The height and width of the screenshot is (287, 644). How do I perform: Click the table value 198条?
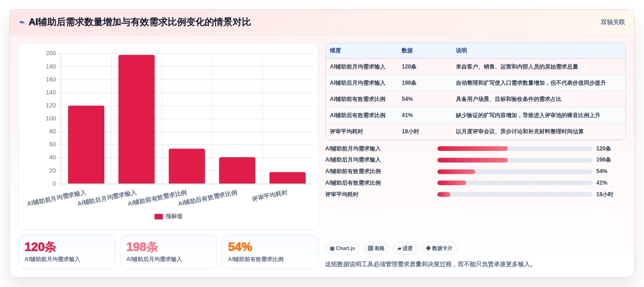pyautogui.click(x=409, y=83)
